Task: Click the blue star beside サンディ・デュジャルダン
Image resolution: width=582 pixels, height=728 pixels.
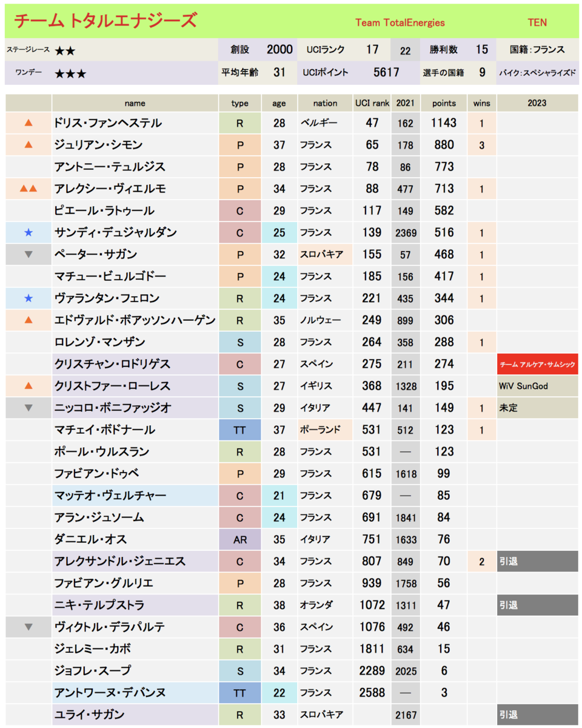Action: pyautogui.click(x=28, y=232)
